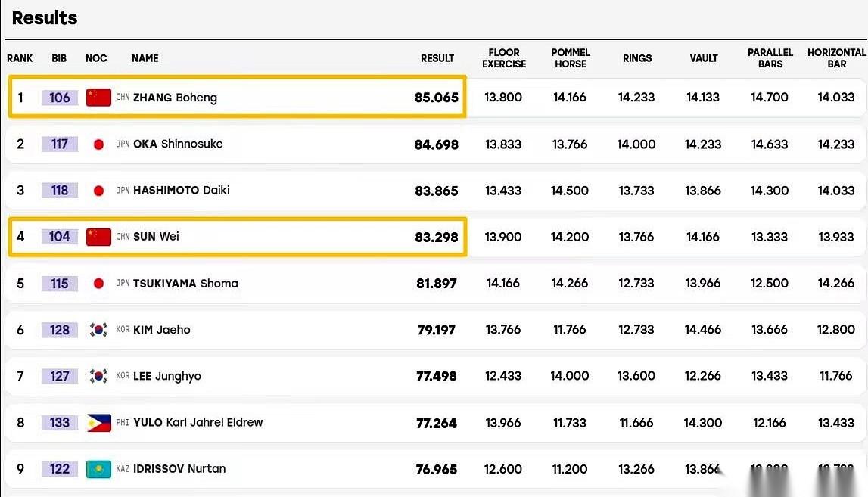Click Japan flag icon beside HASHIMOTO Daiki
868x497 pixels.
click(98, 191)
